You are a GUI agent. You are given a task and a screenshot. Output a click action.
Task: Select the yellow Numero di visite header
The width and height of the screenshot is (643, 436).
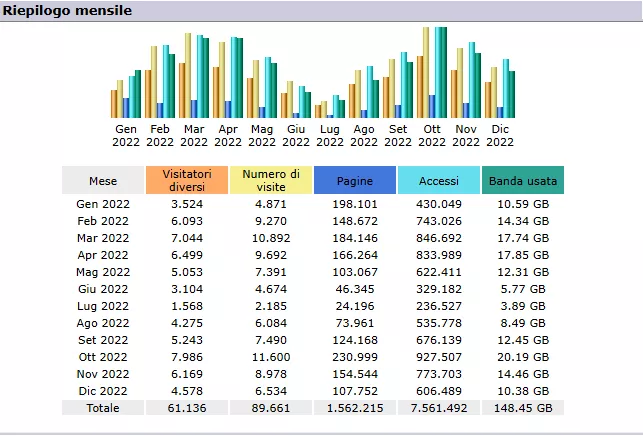[x=271, y=180]
